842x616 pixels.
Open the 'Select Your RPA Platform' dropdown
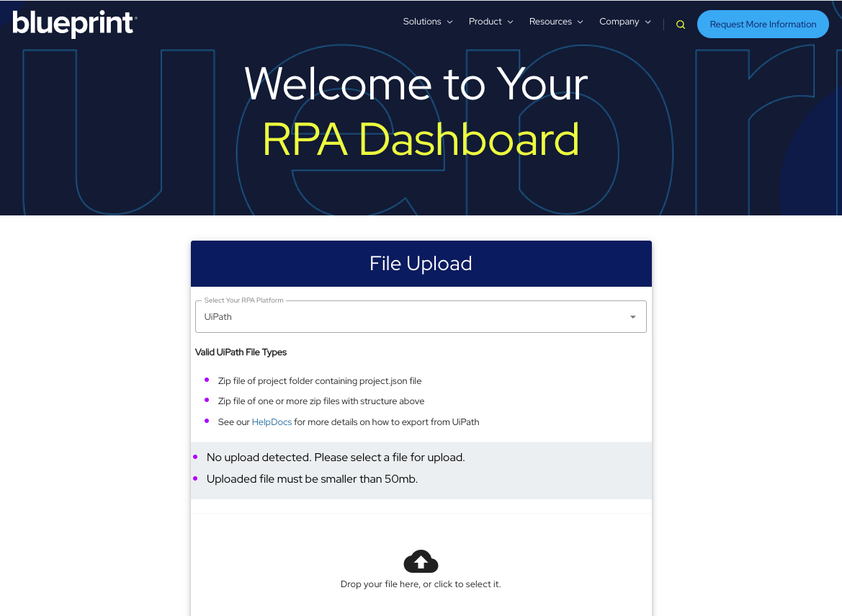421,316
